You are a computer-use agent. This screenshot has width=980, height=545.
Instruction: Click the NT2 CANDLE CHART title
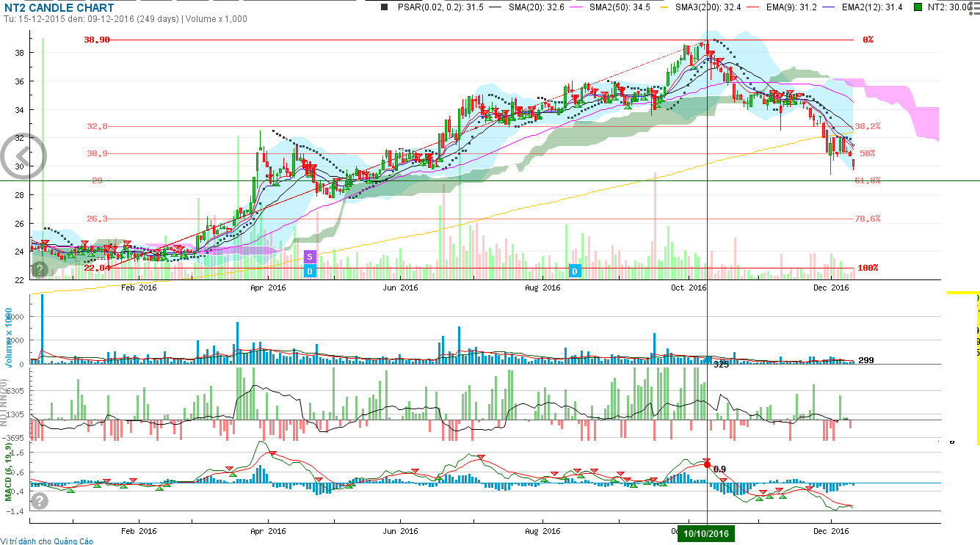pyautogui.click(x=59, y=8)
